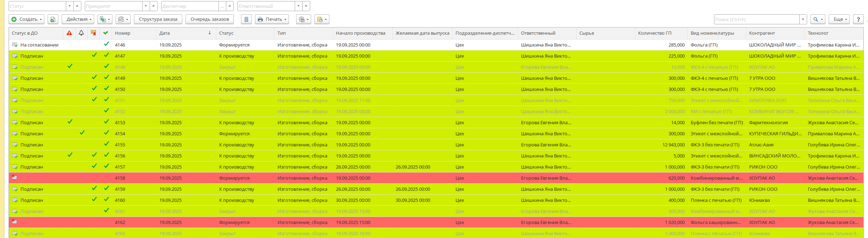Expand the Статус filter dropdown
Screen dimensions: 868x238
pos(69,6)
